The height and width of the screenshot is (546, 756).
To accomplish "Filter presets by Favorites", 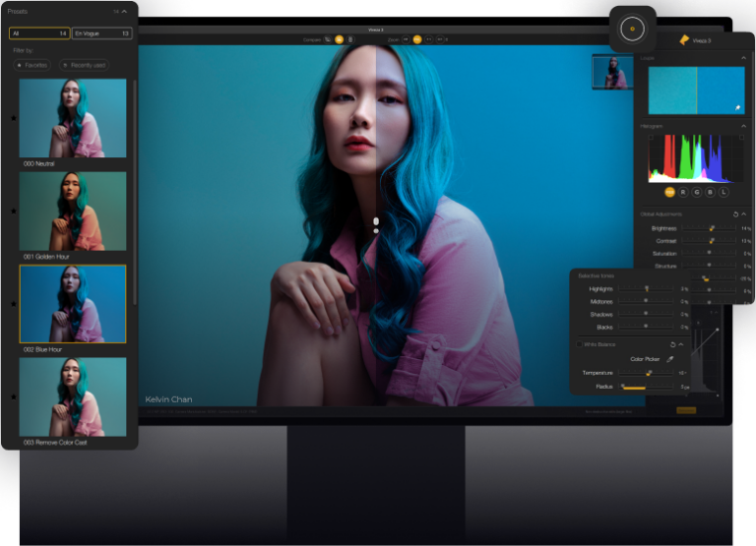I will [33, 64].
